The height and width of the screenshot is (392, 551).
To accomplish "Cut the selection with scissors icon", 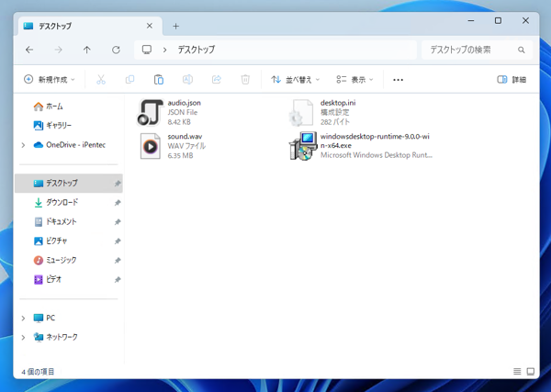I will point(101,80).
